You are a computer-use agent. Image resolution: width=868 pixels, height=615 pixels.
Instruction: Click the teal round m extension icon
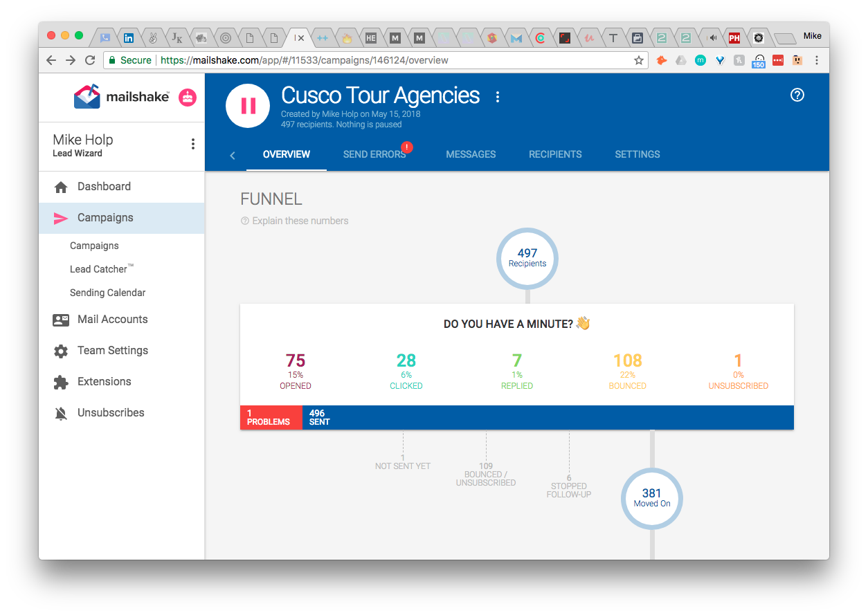(x=700, y=60)
